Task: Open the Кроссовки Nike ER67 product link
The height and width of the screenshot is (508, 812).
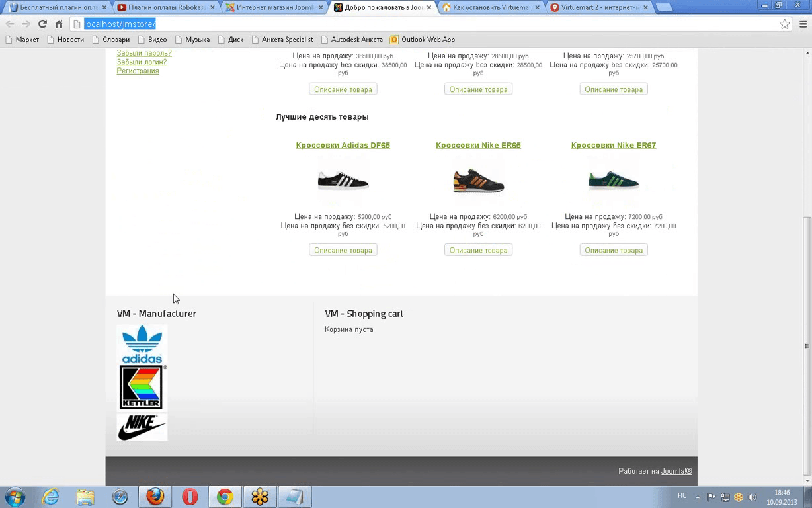Action: click(614, 145)
